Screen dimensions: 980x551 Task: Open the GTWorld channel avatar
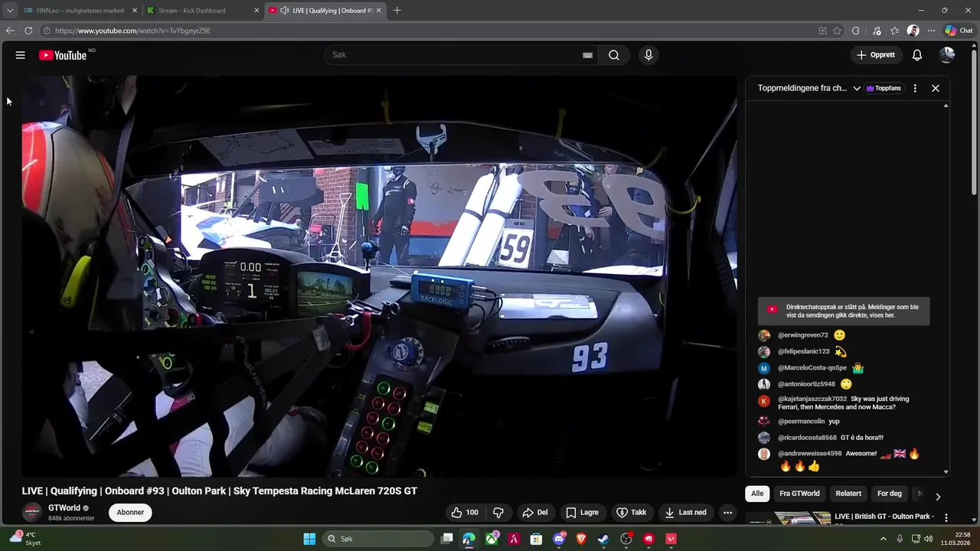32,513
